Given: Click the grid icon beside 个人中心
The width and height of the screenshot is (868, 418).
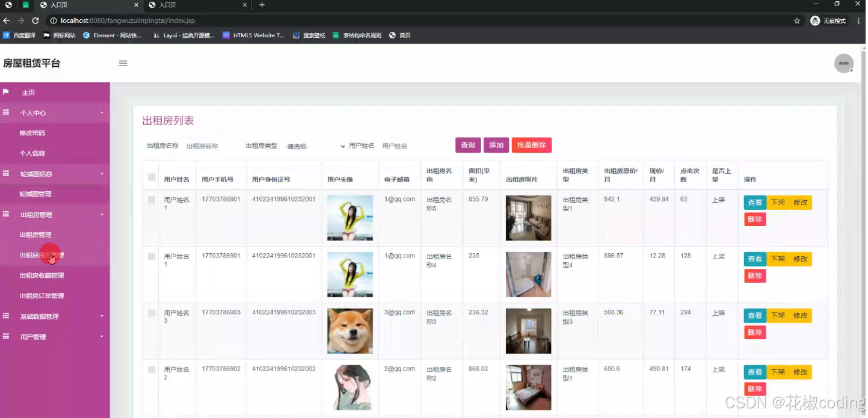Looking at the screenshot, I should tap(6, 112).
